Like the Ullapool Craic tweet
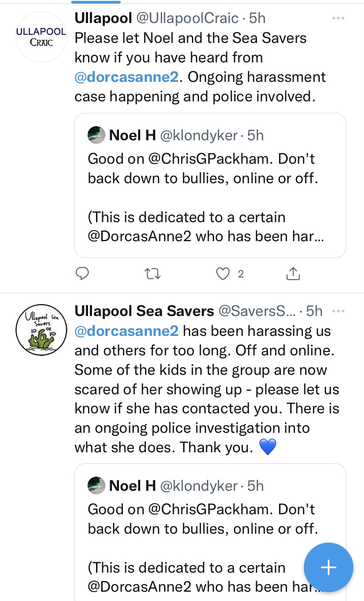 coord(223,274)
